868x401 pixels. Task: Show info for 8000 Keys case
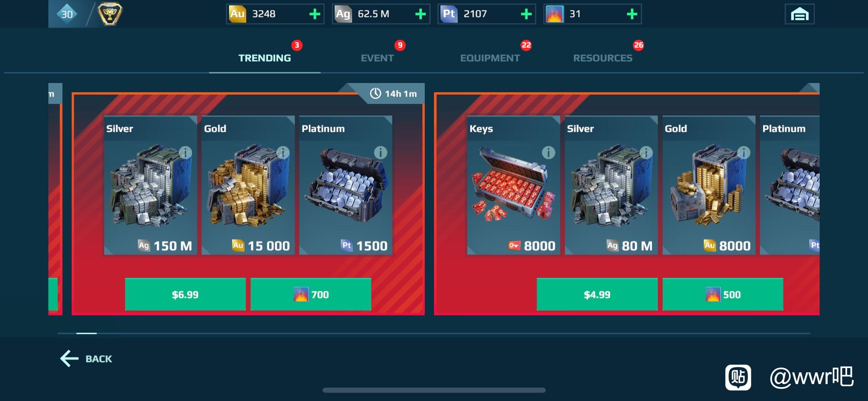pos(548,152)
